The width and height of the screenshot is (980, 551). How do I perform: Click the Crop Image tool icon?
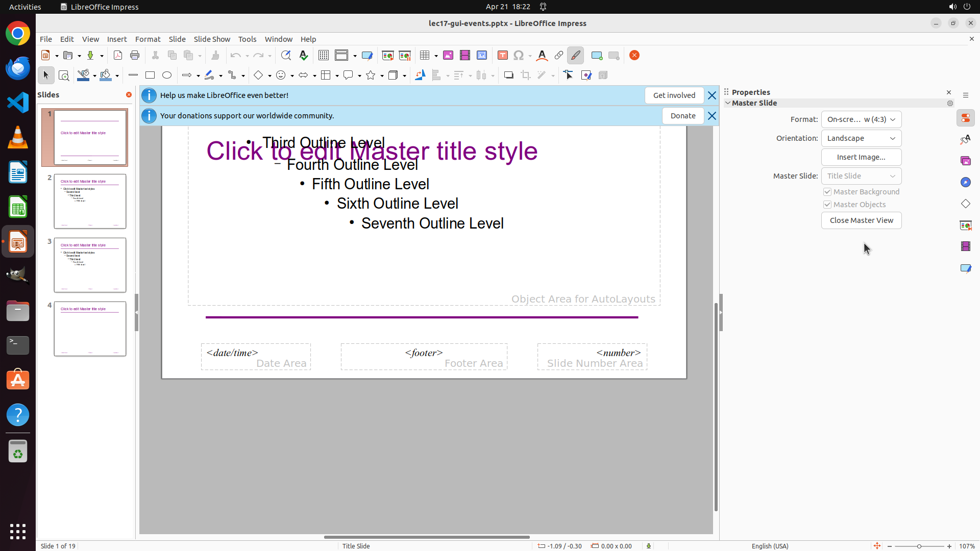click(526, 76)
